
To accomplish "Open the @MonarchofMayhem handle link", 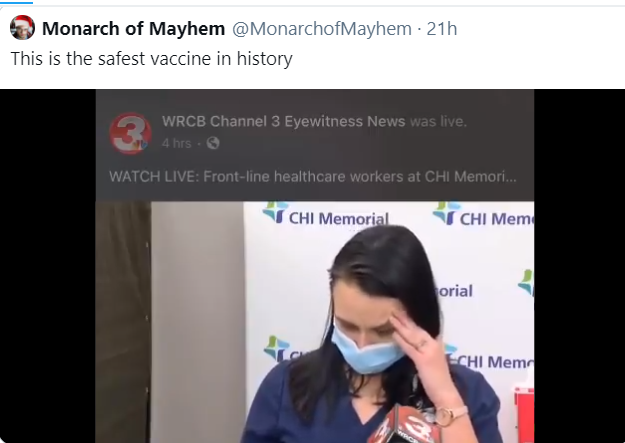I will pos(322,29).
